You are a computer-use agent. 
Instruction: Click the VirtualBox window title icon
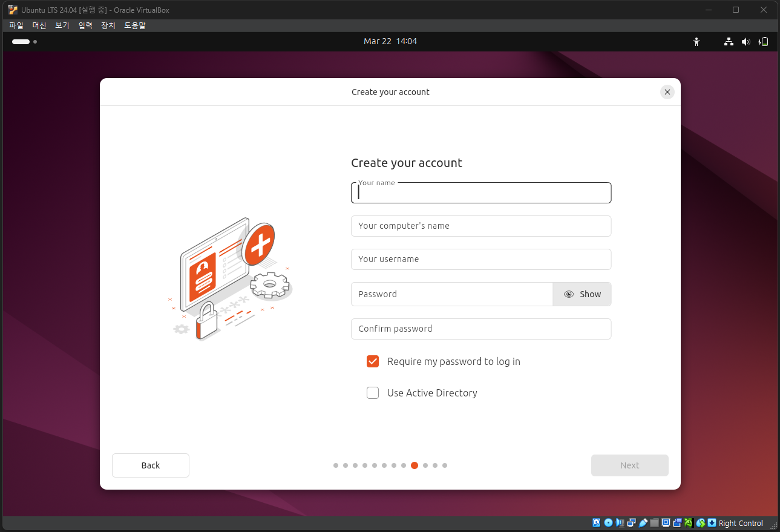(x=13, y=10)
